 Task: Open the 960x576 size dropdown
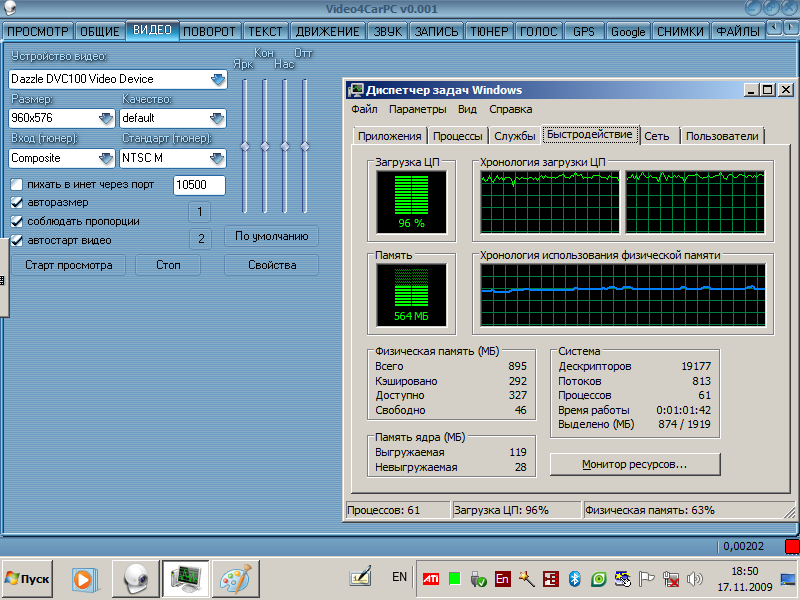click(x=106, y=118)
